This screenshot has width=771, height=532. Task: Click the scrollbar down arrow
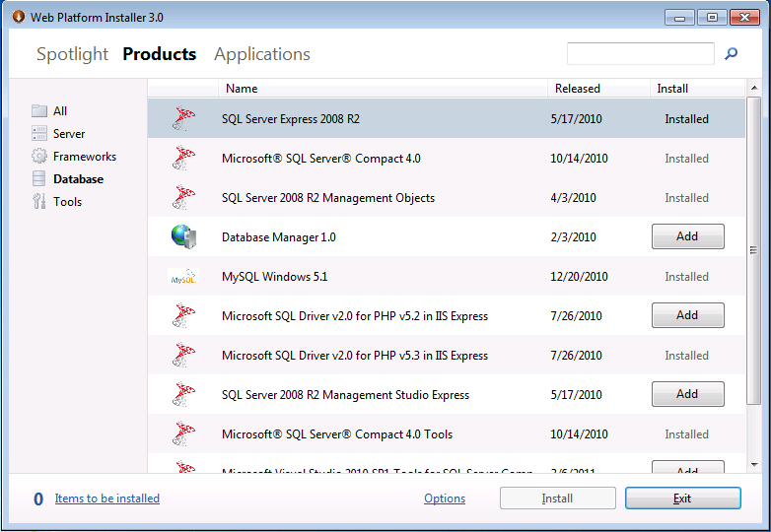pyautogui.click(x=754, y=464)
